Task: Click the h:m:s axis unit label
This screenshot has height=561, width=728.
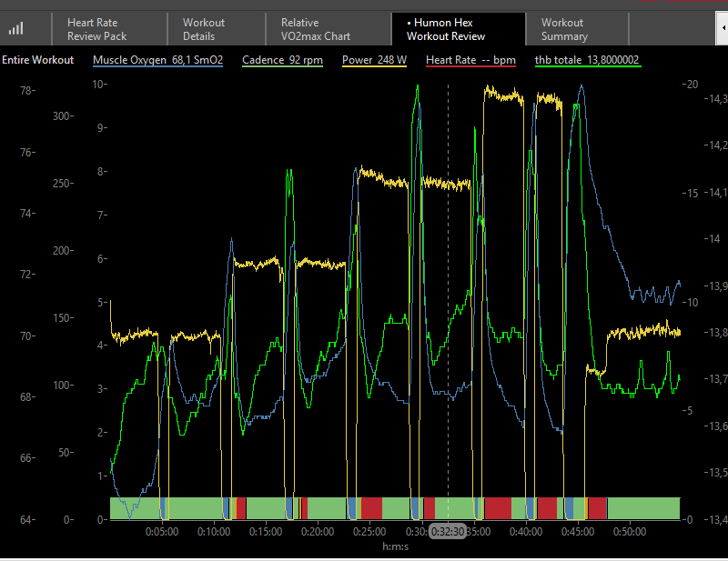Action: 395,547
